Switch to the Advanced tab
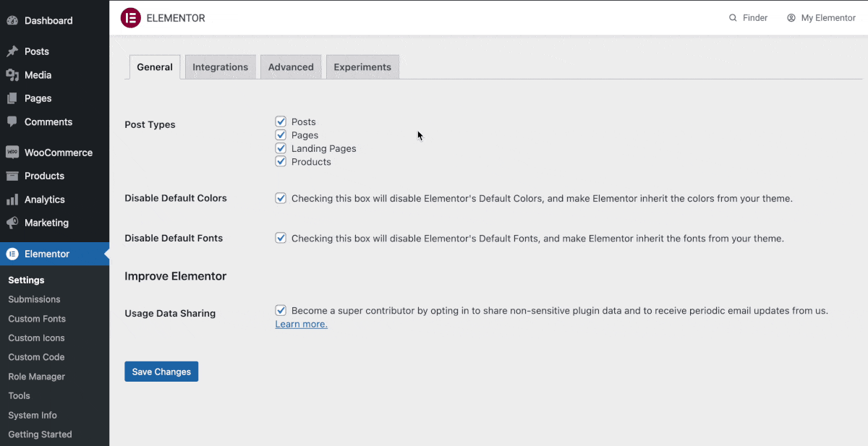Screen dimensions: 868x446 tap(291, 67)
